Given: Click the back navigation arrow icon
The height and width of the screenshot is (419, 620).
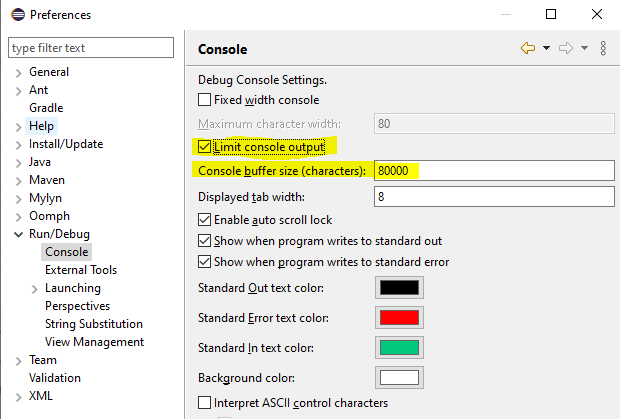Looking at the screenshot, I should tap(528, 48).
